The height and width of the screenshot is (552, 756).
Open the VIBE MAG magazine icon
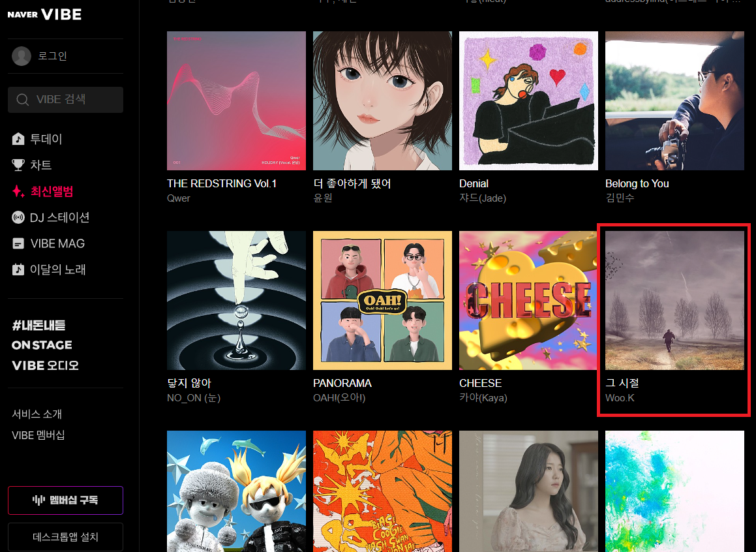tap(18, 243)
